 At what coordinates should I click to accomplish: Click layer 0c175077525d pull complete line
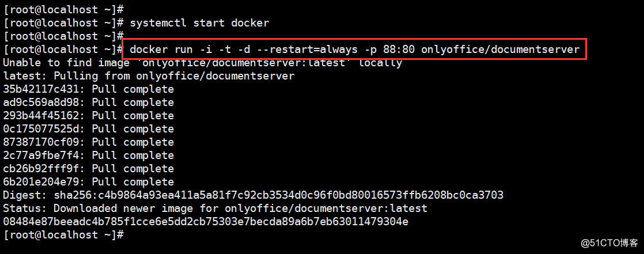pyautogui.click(x=88, y=129)
